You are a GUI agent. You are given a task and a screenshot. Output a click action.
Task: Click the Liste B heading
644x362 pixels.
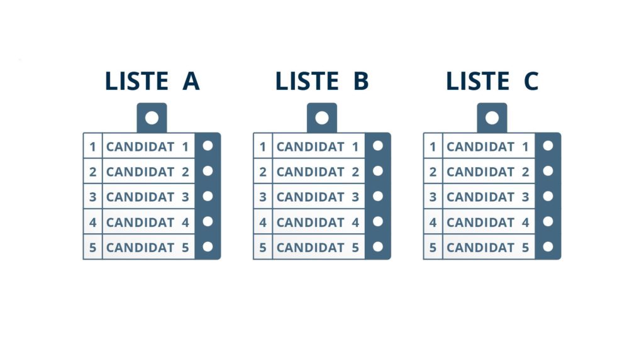[322, 81]
